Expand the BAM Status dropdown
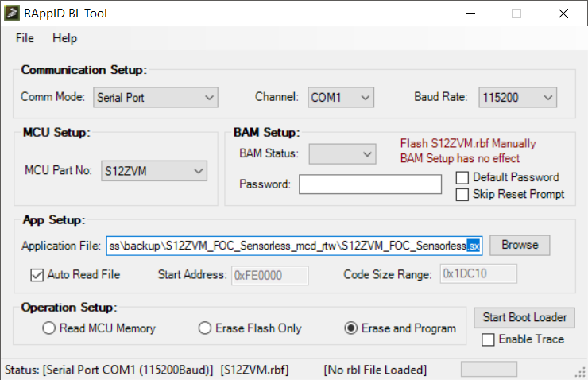 pyautogui.click(x=342, y=153)
